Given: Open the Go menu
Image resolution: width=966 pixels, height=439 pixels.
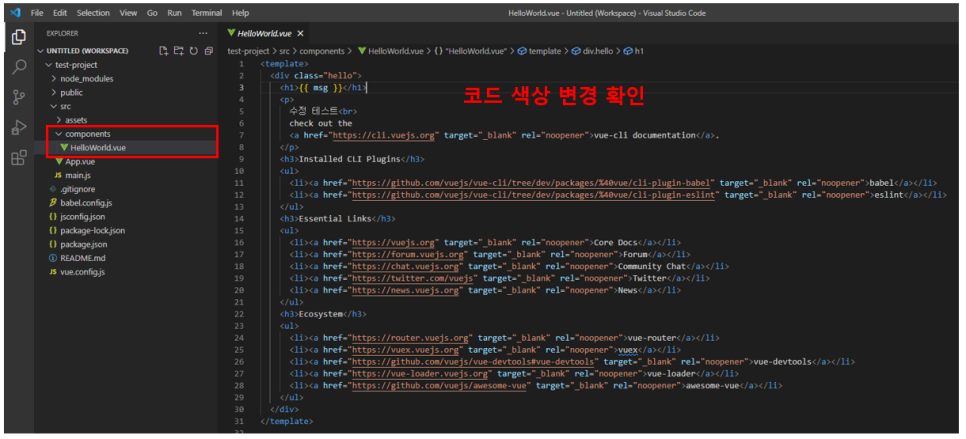Looking at the screenshot, I should [x=152, y=12].
